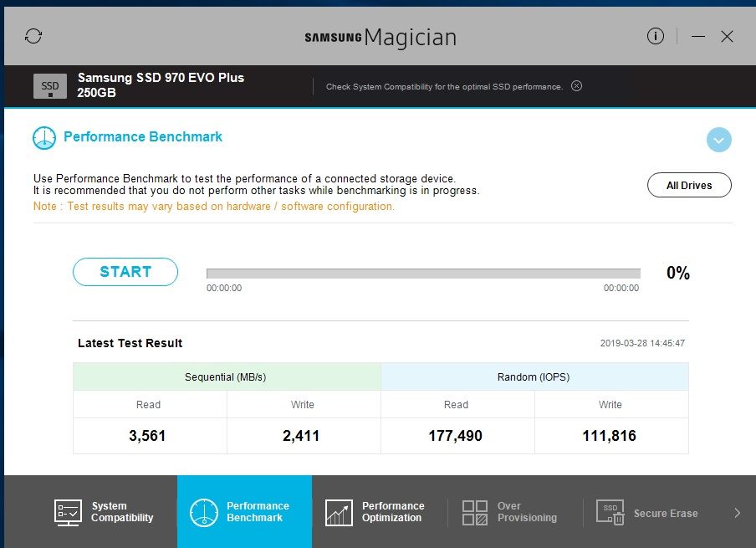Viewport: 756px width, 548px height.
Task: Click the Over Provisioning grid icon
Action: 475,513
